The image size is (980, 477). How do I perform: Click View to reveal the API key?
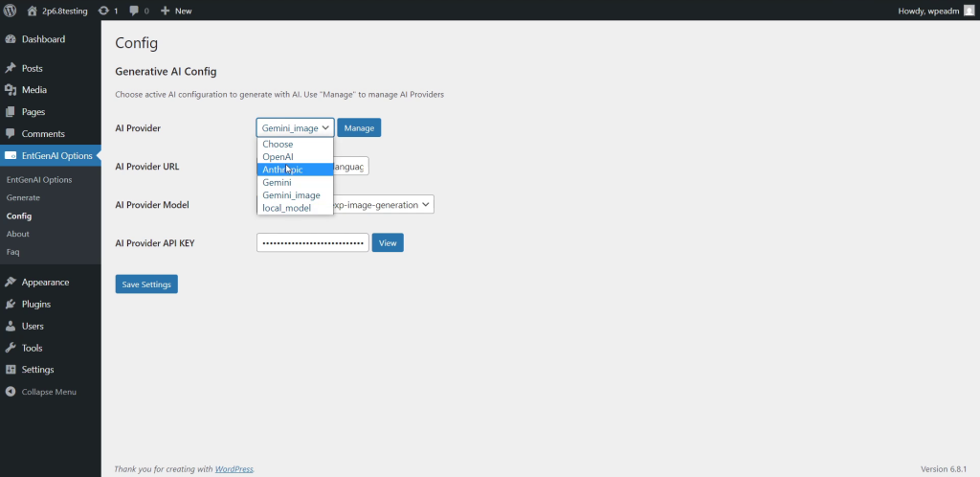pyautogui.click(x=388, y=242)
